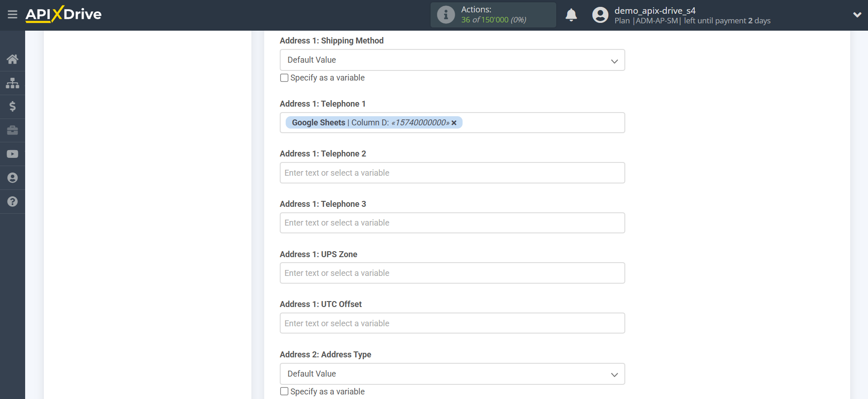Open the Home sidebar icon
Screen dimensions: 868x399
coord(12,59)
